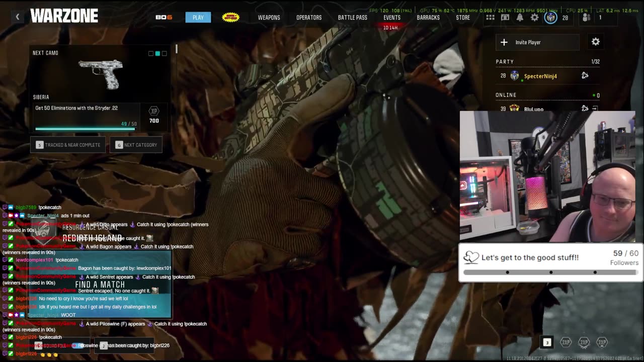
Task: Toggle the Squad Fill switch
Action: tap(78, 345)
